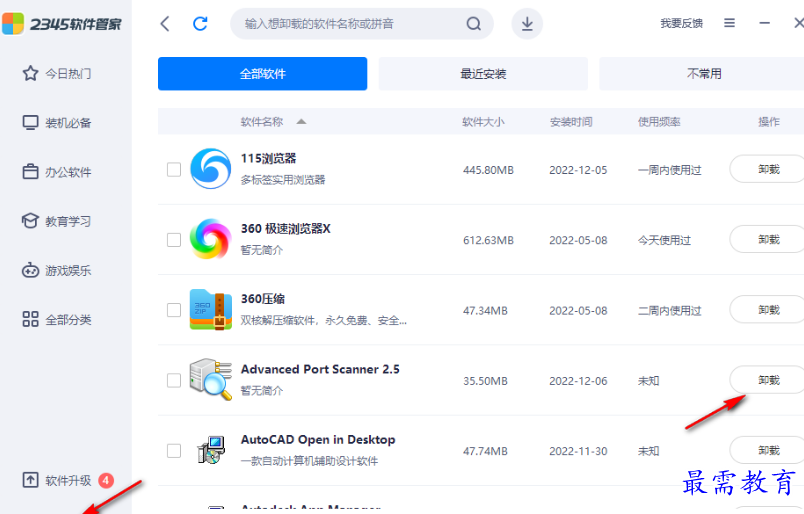
Task: Open 装机必备 in the sidebar
Action: (57, 123)
